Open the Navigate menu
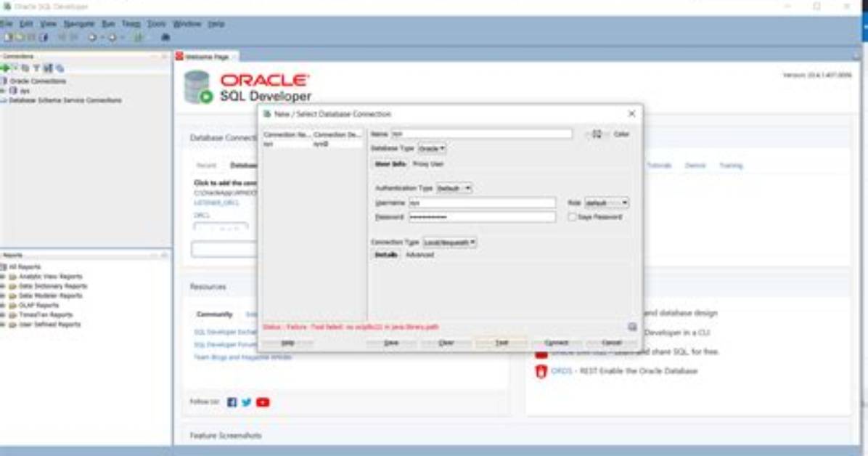The height and width of the screenshot is (456, 868). point(79,24)
